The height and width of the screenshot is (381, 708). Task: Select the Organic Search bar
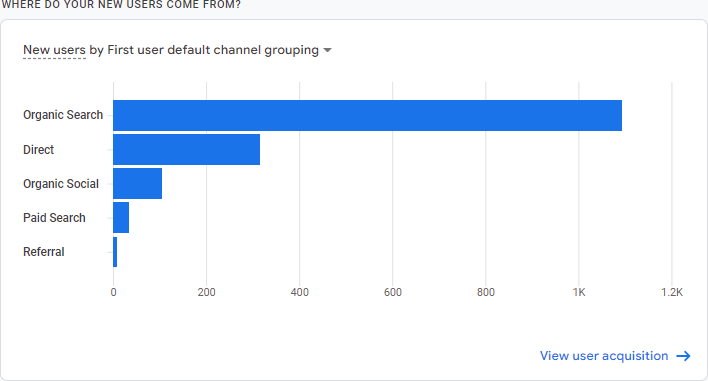coord(367,116)
